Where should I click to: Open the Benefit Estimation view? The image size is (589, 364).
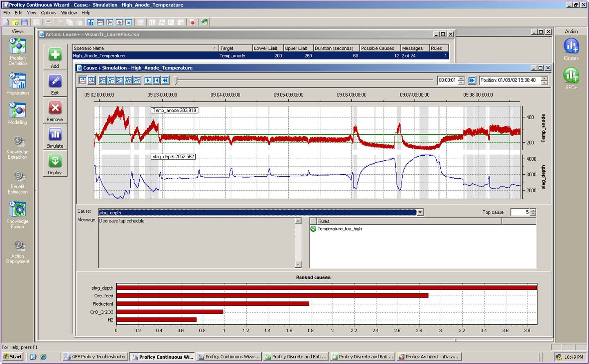click(18, 182)
